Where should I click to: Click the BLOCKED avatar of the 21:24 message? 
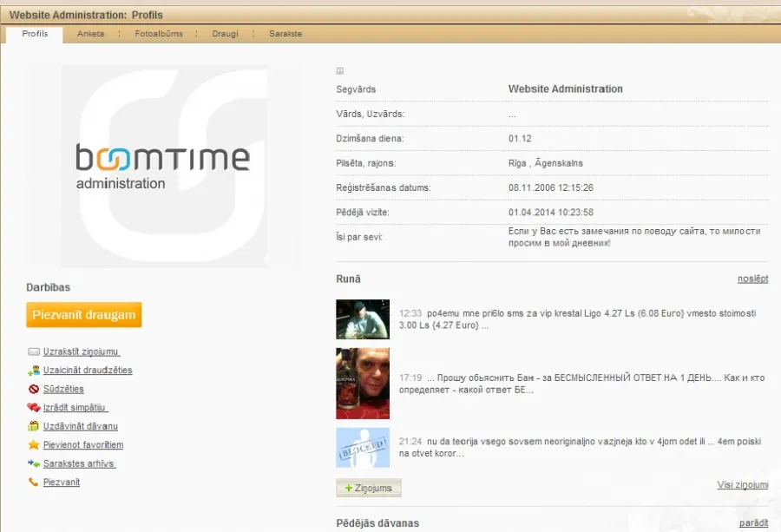pyautogui.click(x=363, y=447)
